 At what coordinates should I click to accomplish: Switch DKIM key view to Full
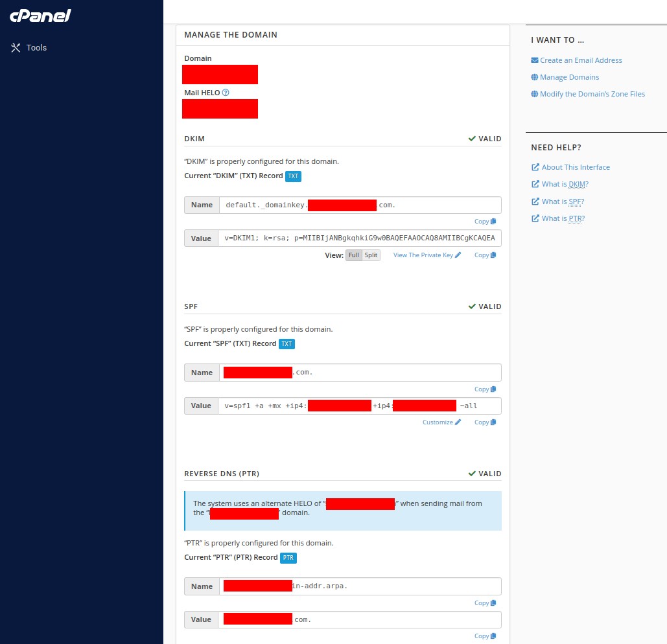coord(354,255)
